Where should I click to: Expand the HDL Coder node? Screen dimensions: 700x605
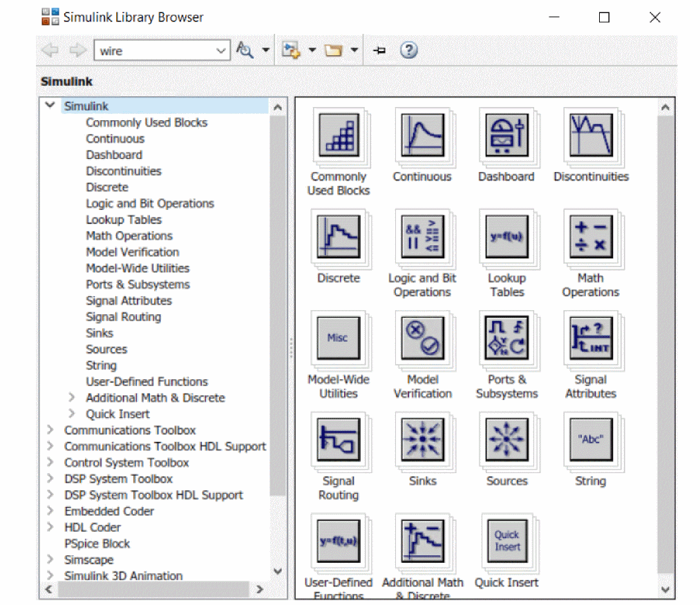tap(50, 527)
